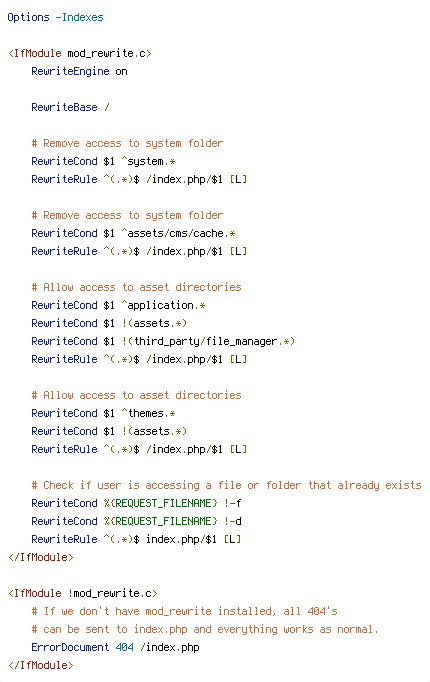Viewport: 430px width, 682px height.
Task: Click first 'Remove access to system folder' comment
Action: point(127,144)
